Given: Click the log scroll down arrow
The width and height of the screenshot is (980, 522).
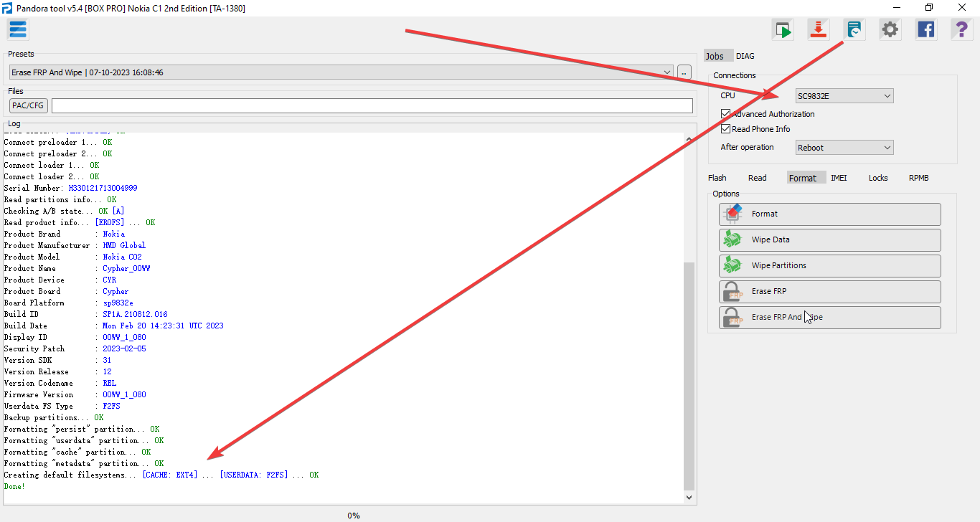Looking at the screenshot, I should point(689,497).
